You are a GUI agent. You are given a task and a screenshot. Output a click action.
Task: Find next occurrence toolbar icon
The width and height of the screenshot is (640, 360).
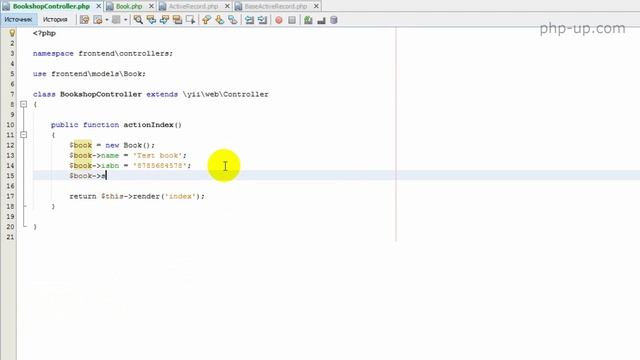(164, 20)
